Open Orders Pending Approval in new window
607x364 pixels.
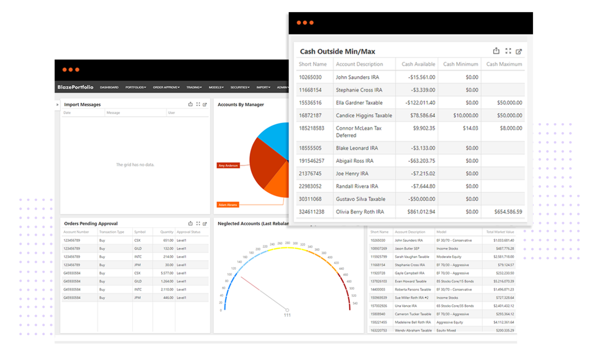click(x=205, y=223)
